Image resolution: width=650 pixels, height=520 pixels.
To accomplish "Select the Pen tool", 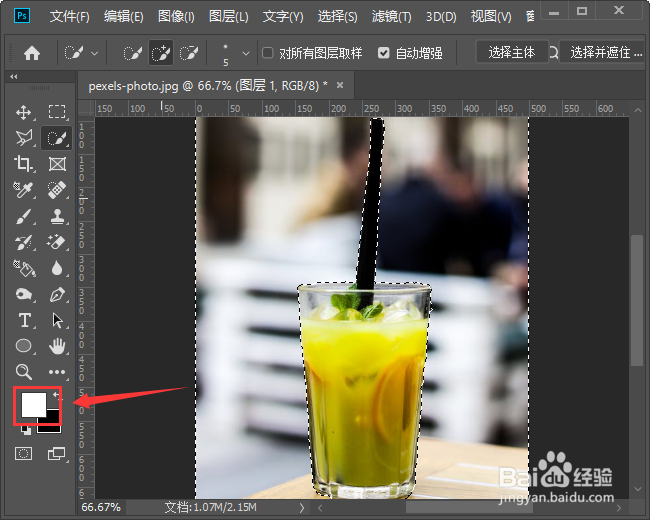I will coord(57,295).
